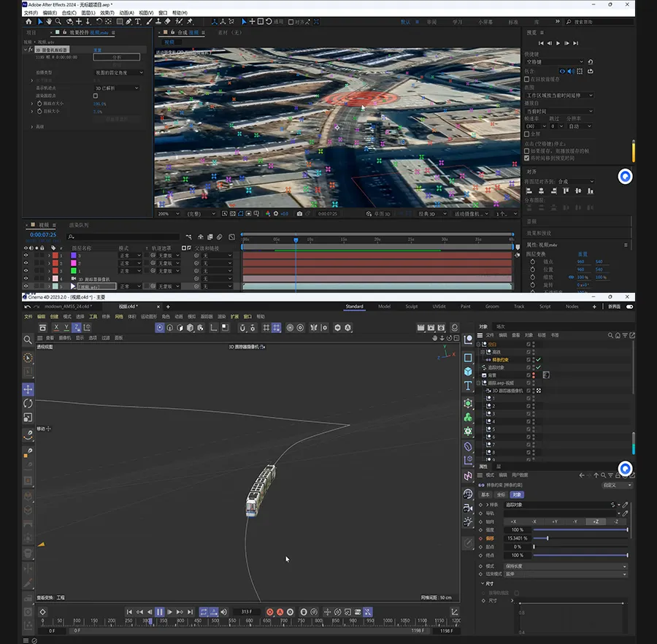The image size is (657, 644).
Task: Hide layer 2 using its eye icon
Action: coord(26,263)
